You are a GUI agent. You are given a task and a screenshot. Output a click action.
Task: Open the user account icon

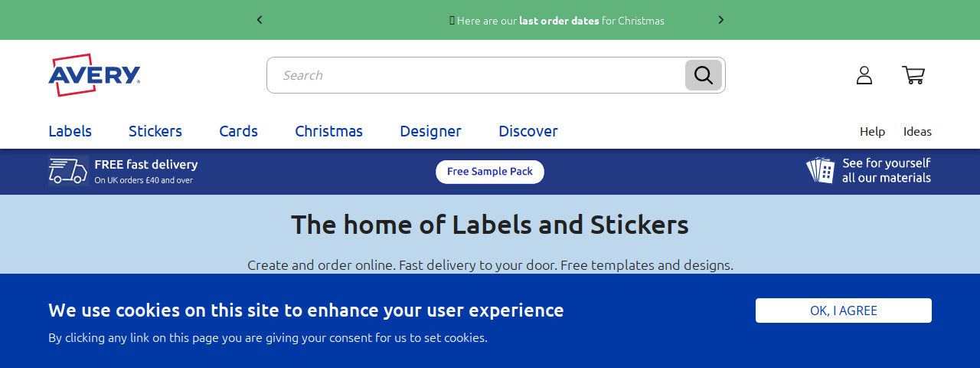tap(864, 75)
